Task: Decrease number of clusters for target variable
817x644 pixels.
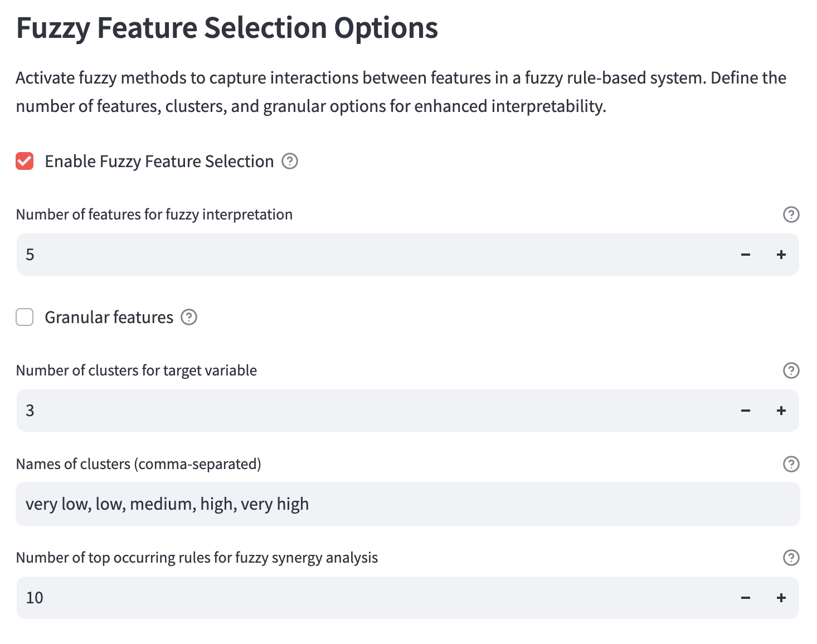Action: coord(745,411)
